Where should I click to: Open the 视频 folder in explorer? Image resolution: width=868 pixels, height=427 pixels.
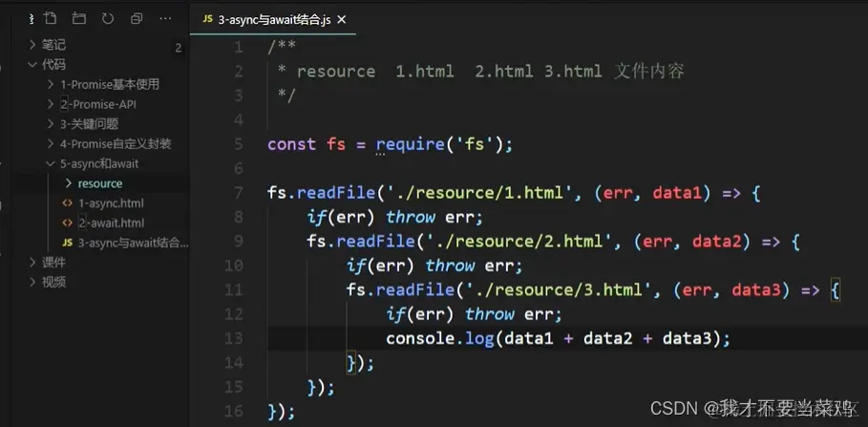click(53, 283)
